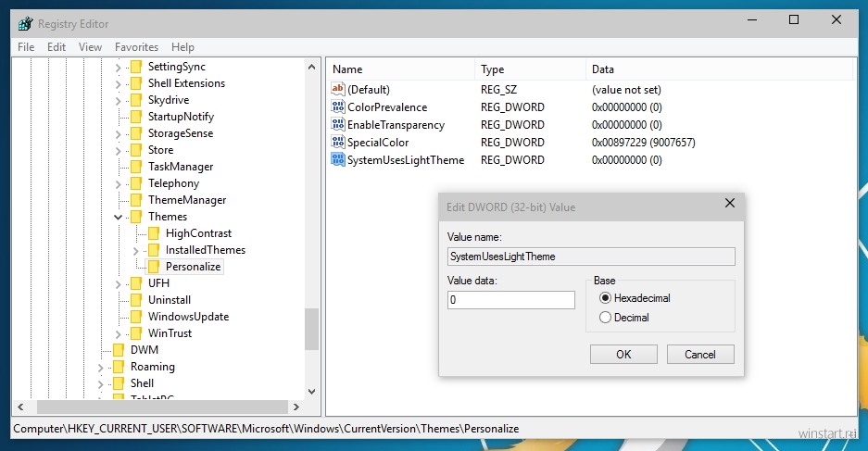The height and width of the screenshot is (451, 868).
Task: Expand the InstalledThemes tree node
Action: pyautogui.click(x=136, y=250)
